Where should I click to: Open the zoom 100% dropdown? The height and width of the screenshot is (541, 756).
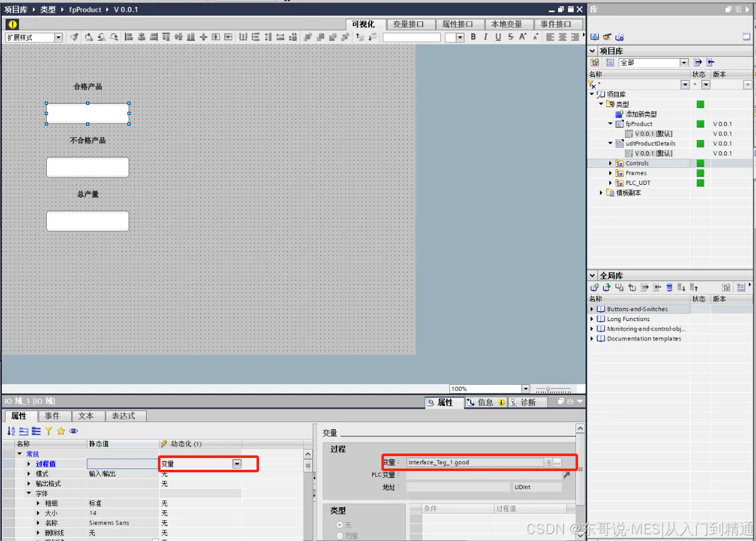coord(526,389)
